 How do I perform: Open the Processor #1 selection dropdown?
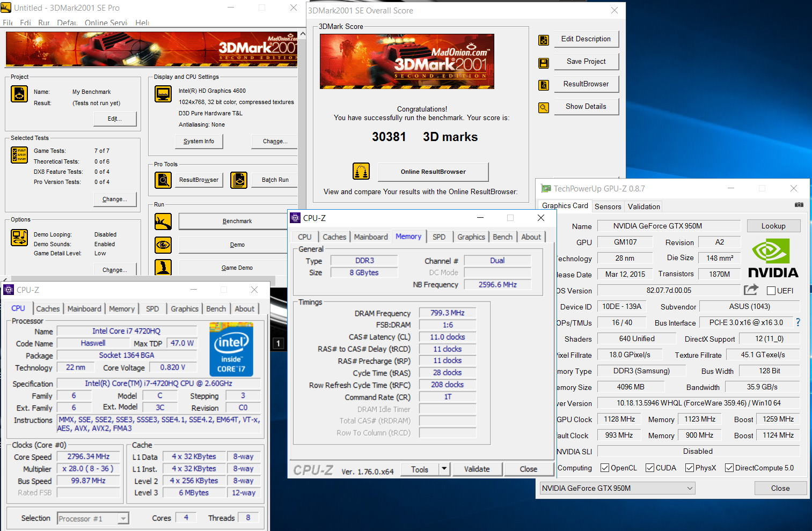pos(93,519)
